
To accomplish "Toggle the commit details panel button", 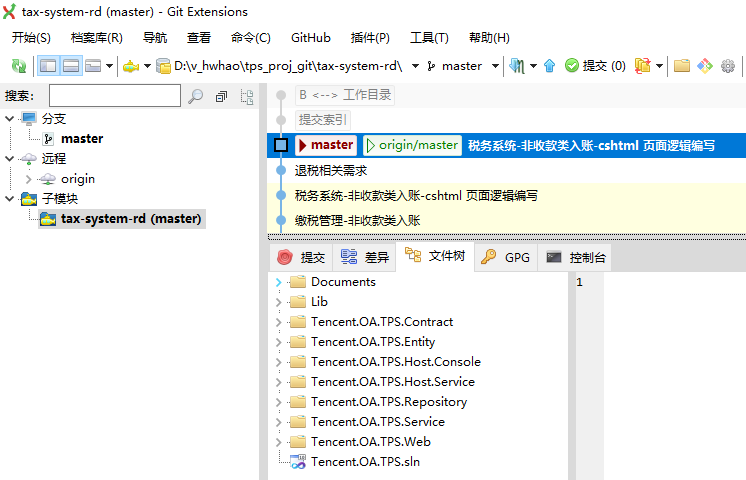I will [x=71, y=66].
